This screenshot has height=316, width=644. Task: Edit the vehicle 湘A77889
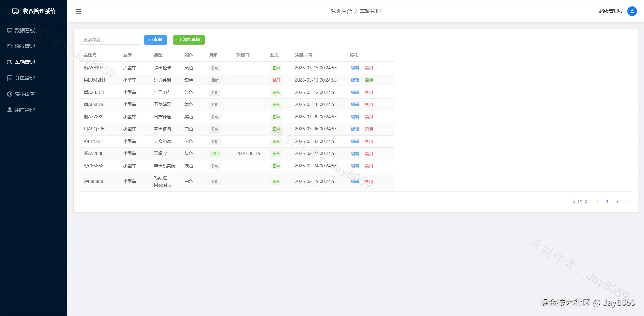tap(355, 117)
